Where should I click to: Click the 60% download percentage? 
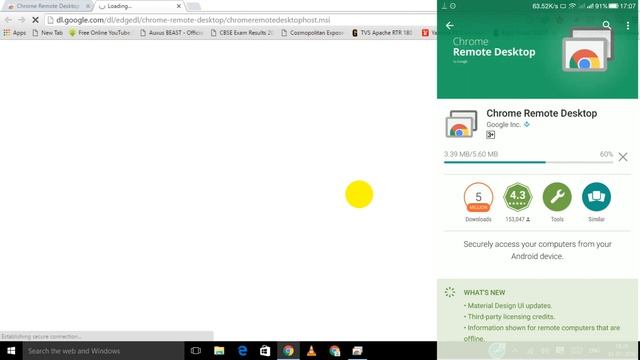pyautogui.click(x=606, y=154)
